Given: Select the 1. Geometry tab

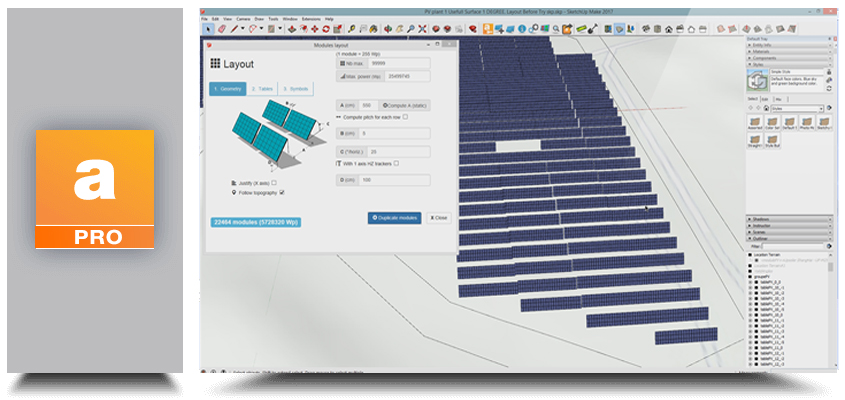Looking at the screenshot, I should pos(227,89).
